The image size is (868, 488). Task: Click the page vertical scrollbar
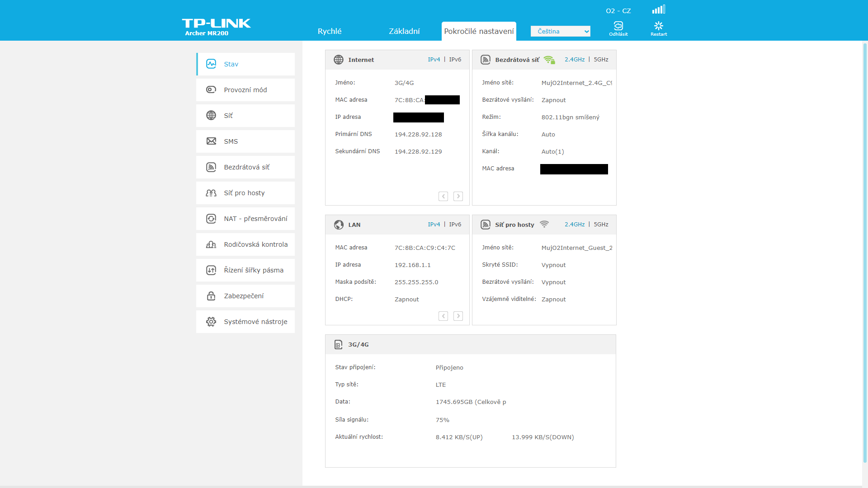pos(865,253)
